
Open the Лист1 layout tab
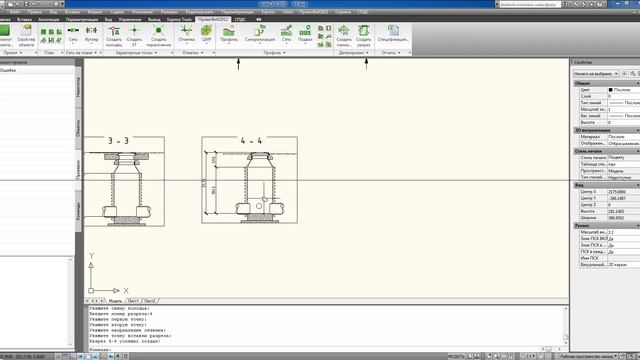[x=133, y=301]
